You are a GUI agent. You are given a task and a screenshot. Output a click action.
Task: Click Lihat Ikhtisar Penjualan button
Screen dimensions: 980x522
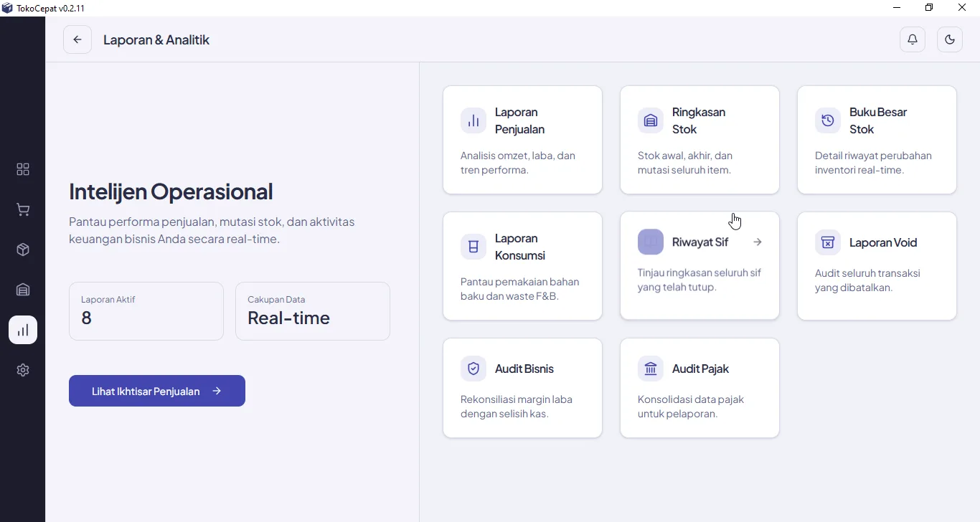click(157, 391)
